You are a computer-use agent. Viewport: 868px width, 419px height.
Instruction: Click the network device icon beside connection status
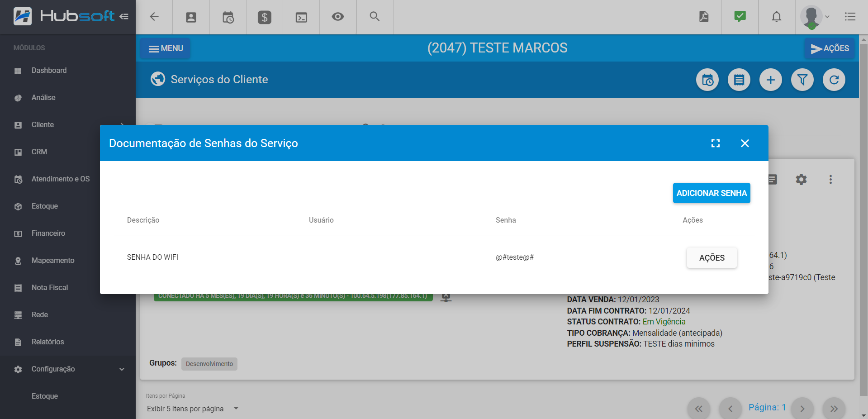[446, 297]
